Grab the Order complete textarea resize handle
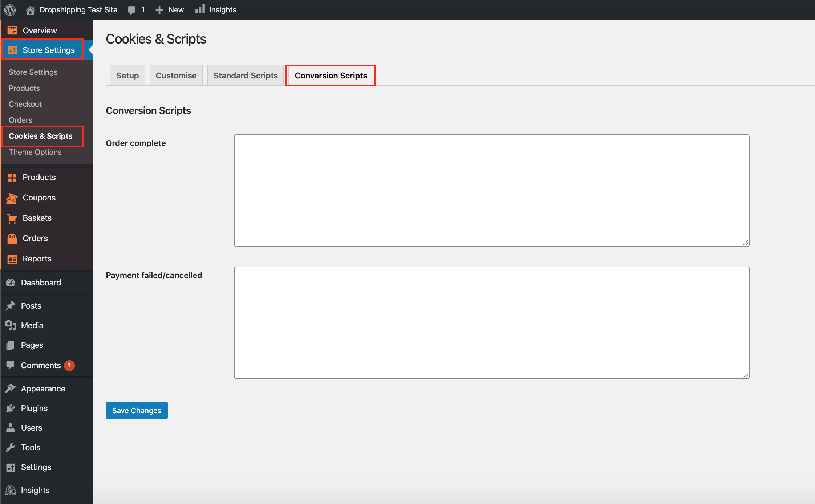 pyautogui.click(x=745, y=243)
